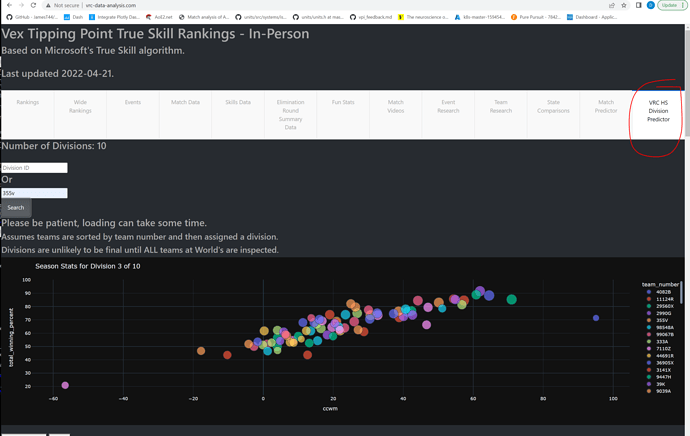Hide team 98548A trace via legend
Screen dimensions: 690x436
click(x=660, y=327)
